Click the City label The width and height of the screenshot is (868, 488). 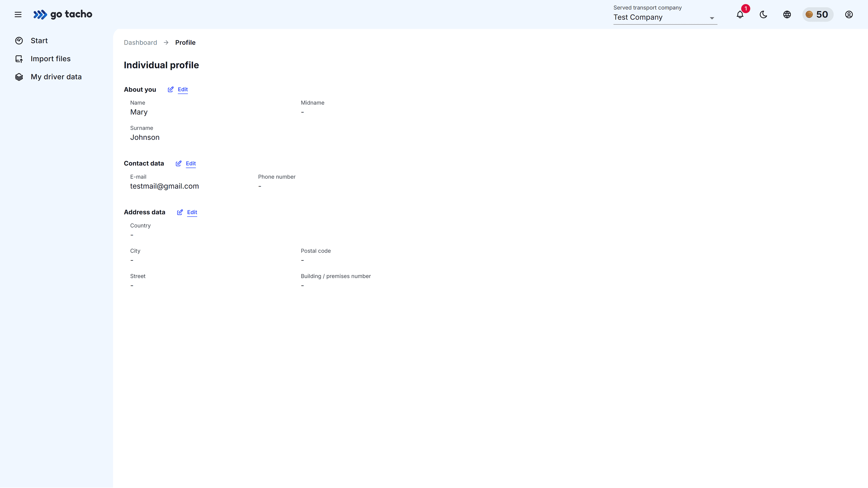pyautogui.click(x=135, y=251)
